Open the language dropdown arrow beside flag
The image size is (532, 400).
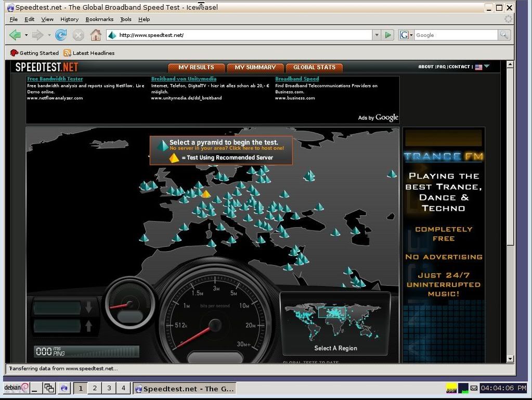click(x=487, y=66)
